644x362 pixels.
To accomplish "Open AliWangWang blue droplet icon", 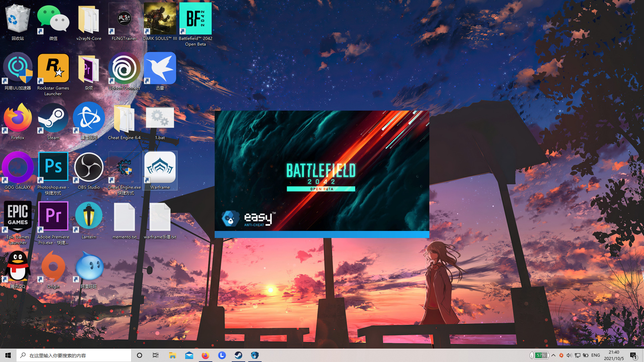I will [x=89, y=270].
